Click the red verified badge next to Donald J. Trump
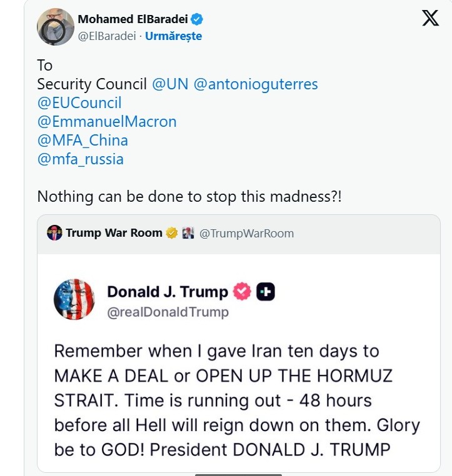 point(243,292)
